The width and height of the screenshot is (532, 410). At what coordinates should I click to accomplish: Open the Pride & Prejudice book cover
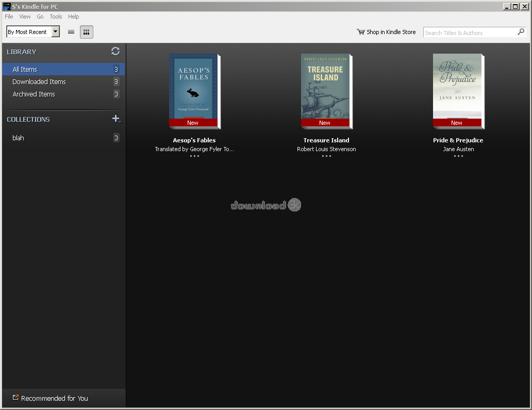458,91
